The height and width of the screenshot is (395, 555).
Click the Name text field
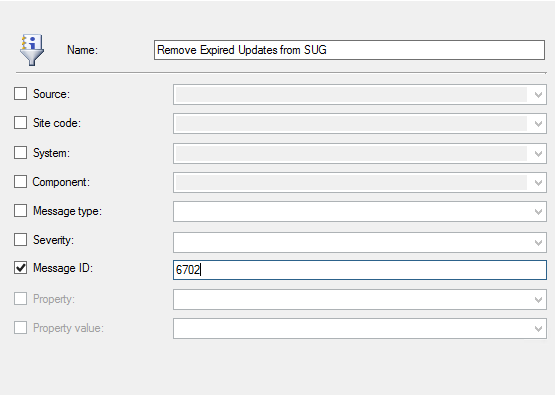(x=349, y=50)
